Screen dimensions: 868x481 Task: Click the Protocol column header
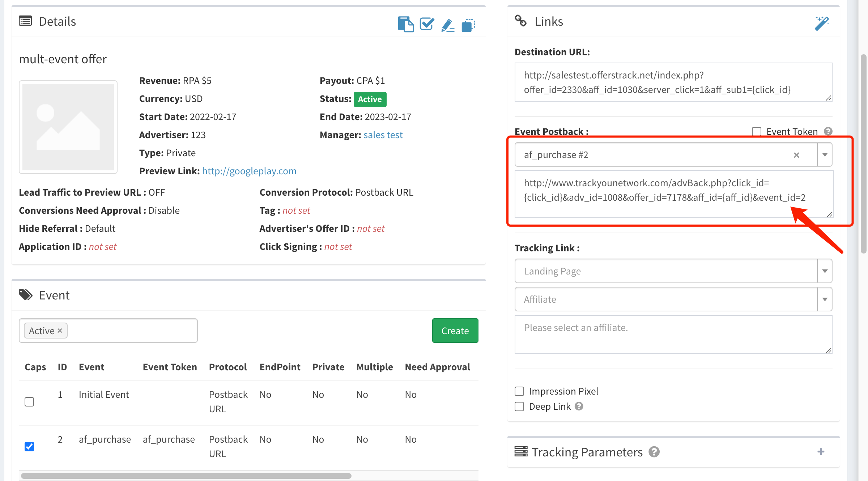(x=228, y=367)
